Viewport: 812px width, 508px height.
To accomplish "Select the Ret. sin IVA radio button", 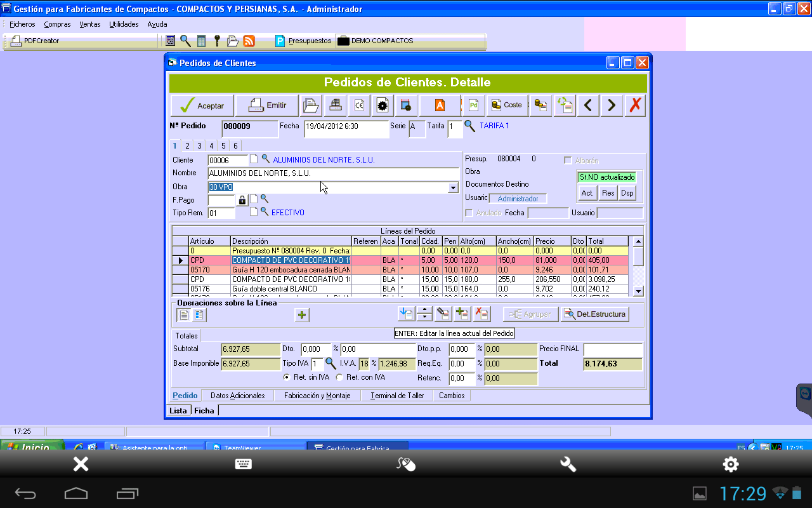I will click(287, 377).
